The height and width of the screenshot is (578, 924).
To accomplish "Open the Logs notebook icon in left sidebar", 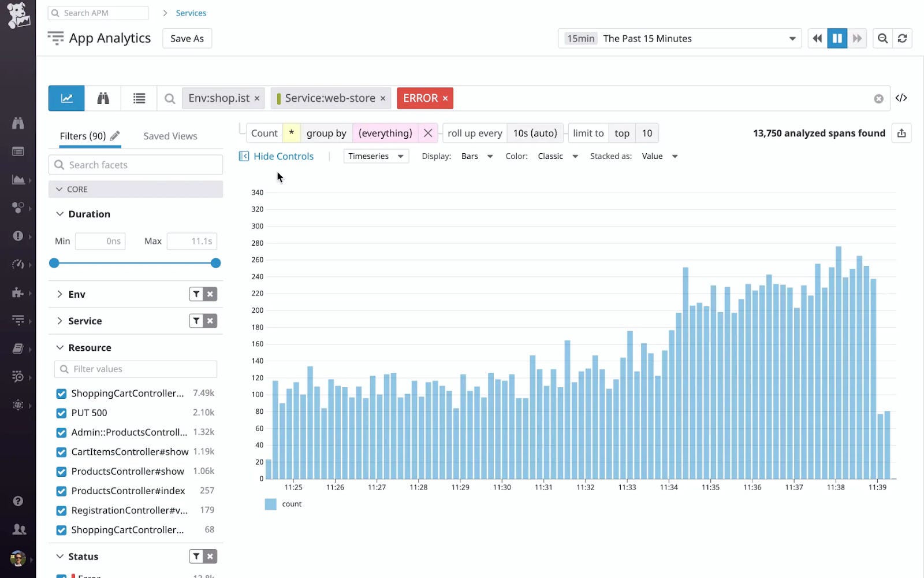I will (x=18, y=348).
